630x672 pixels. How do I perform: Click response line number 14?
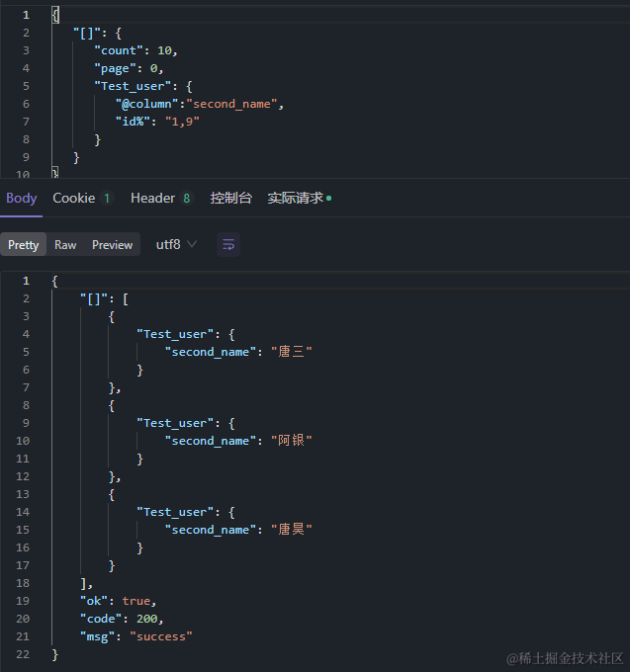(x=23, y=512)
